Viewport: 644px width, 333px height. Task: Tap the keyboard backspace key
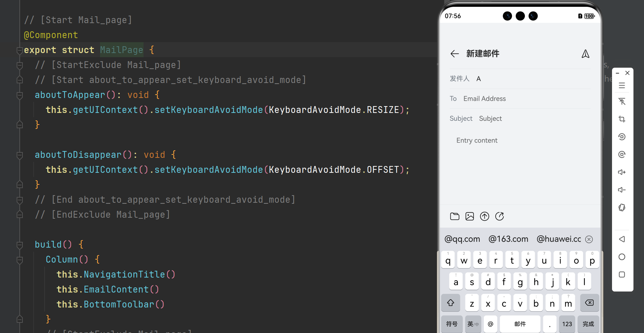pyautogui.click(x=590, y=303)
